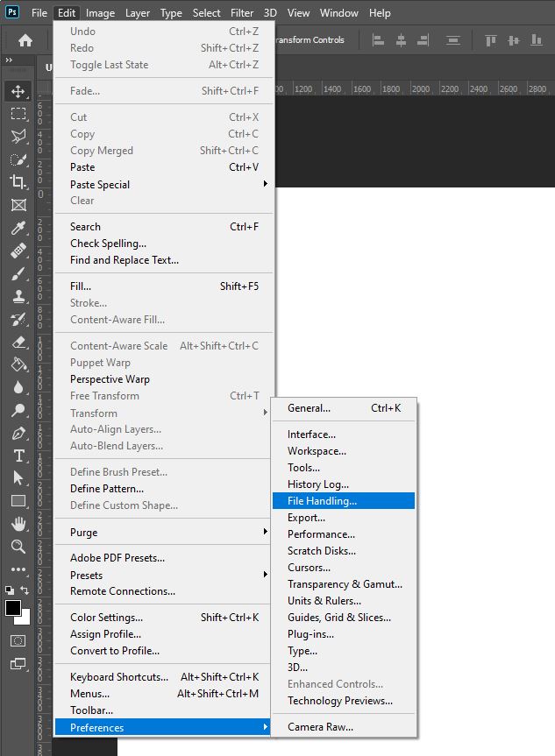Click Align bottom edges icon

point(537,40)
